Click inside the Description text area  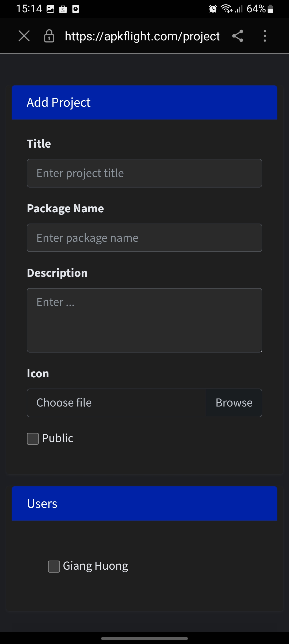click(144, 320)
